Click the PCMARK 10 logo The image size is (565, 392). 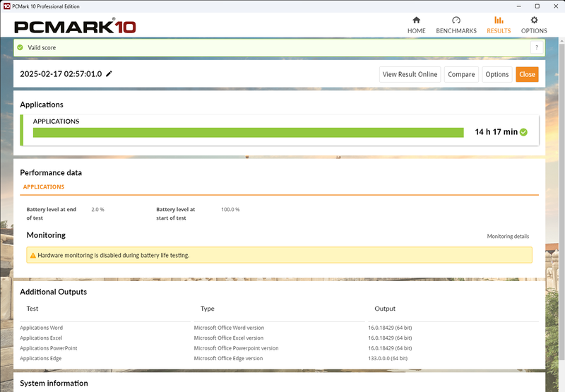pos(75,27)
